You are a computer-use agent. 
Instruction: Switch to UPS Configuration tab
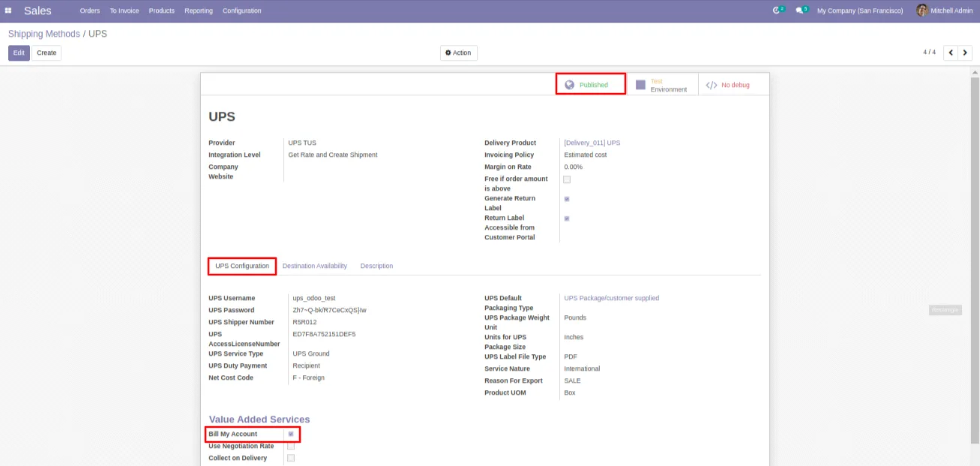pyautogui.click(x=242, y=266)
